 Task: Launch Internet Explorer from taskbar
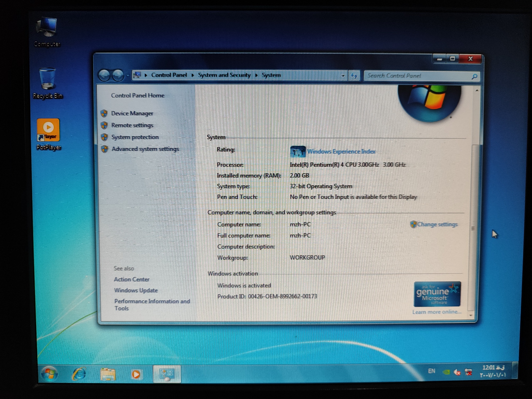79,374
